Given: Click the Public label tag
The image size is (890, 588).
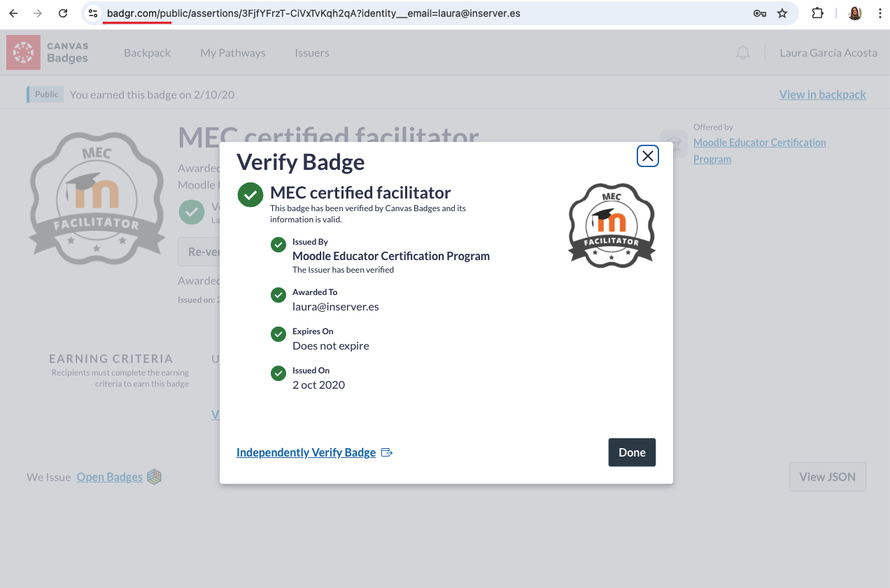Looking at the screenshot, I should click(x=45, y=94).
